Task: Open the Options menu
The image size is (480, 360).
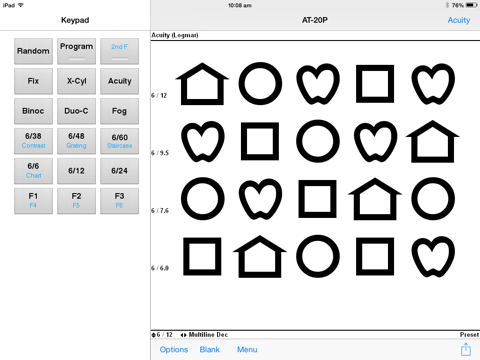Action: [174, 350]
